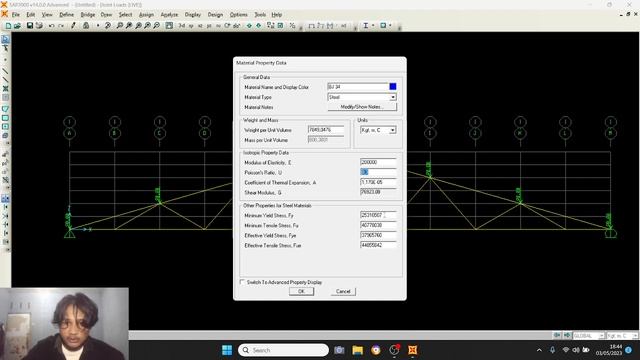Click the Print Graphics toolbar icon
640x360 pixels.
[x=39, y=26]
